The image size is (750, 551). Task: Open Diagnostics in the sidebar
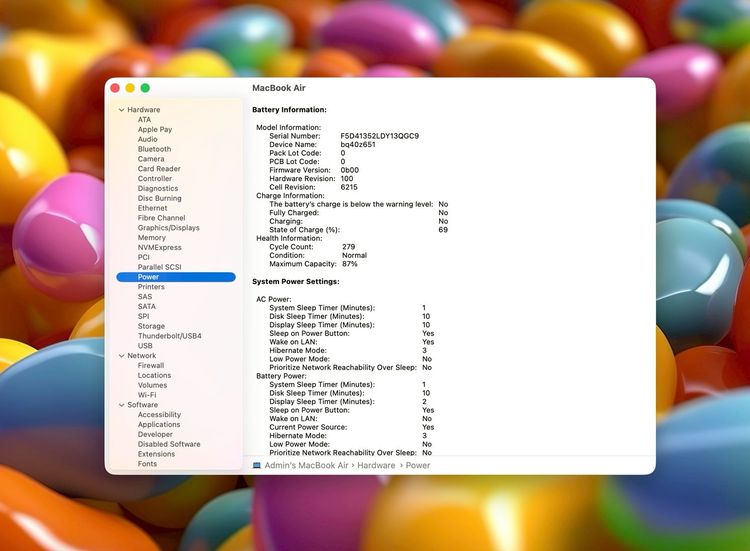pos(158,188)
